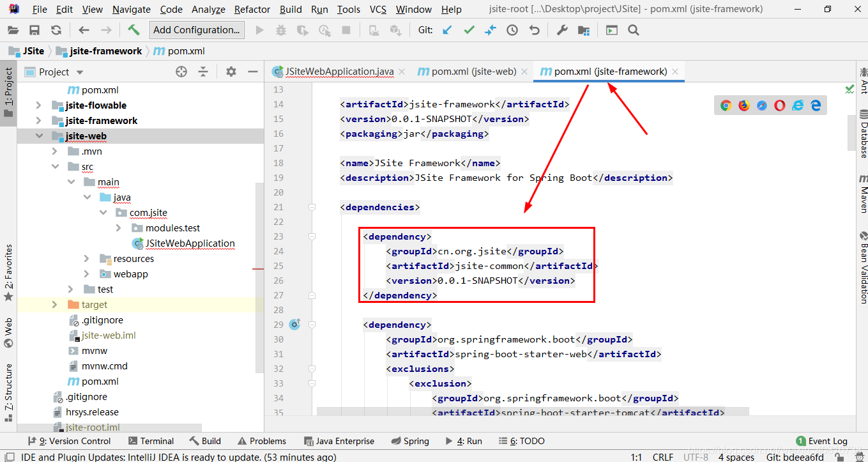The height and width of the screenshot is (462, 868).
Task: Open the Refactor menu
Action: pyautogui.click(x=252, y=10)
